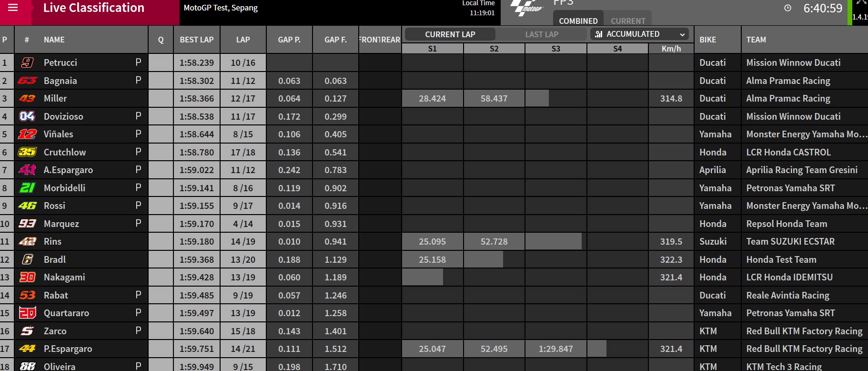The width and height of the screenshot is (868, 371).
Task: Click the S1 sector header
Action: click(x=432, y=49)
